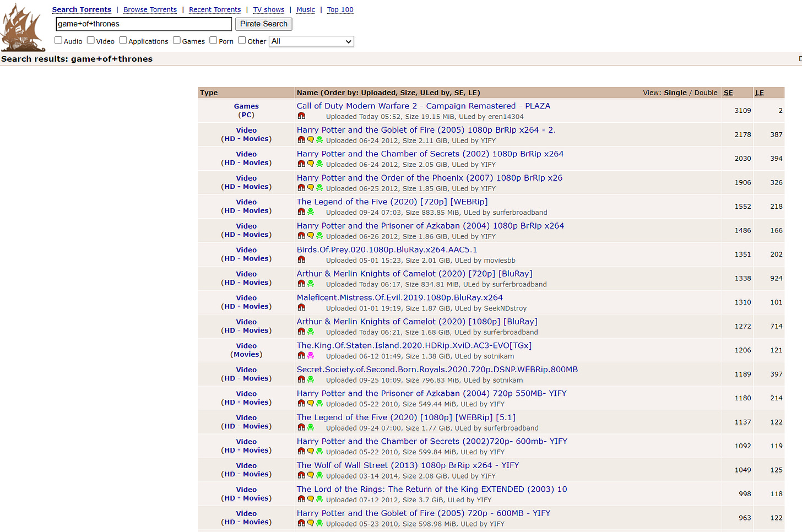The height and width of the screenshot is (532, 802).
Task: Click green skull on Chamber of Secrets 720p 600mb row
Action: (x=319, y=451)
